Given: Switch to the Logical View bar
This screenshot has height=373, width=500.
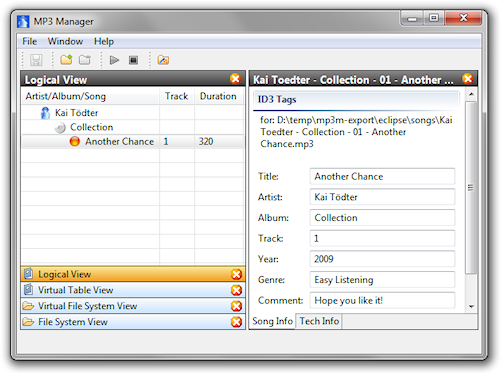Looking at the screenshot, I should coord(133,274).
